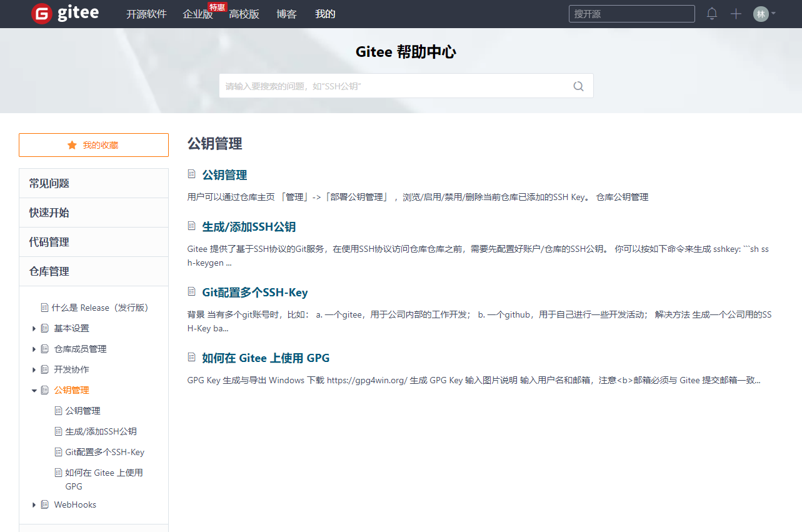Click the Gitee logo icon
The image size is (802, 532).
tap(42, 14)
